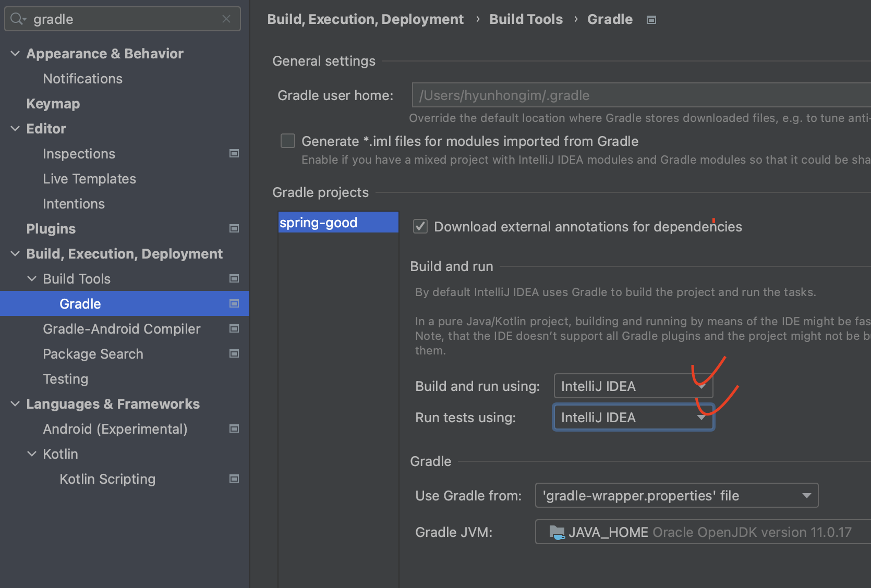
Task: Enable Generate *.iml files checkbox
Action: pyautogui.click(x=288, y=141)
